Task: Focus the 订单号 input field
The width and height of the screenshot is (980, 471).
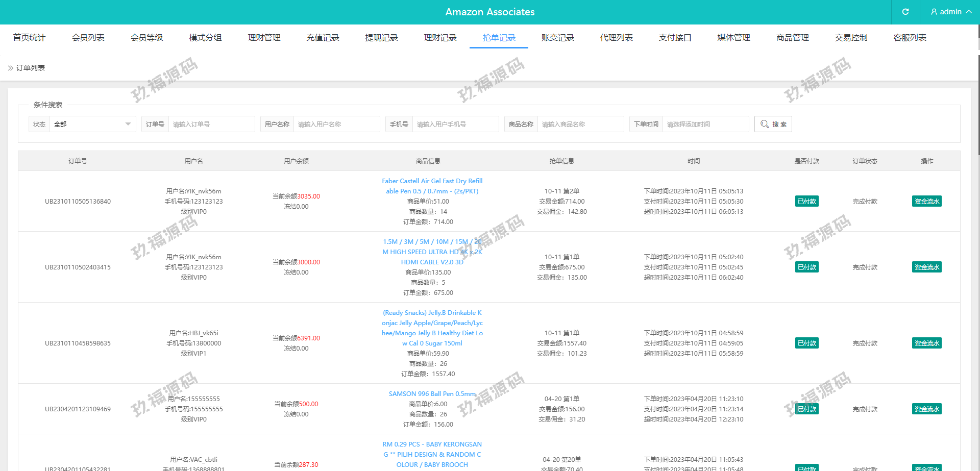Action: pos(211,124)
